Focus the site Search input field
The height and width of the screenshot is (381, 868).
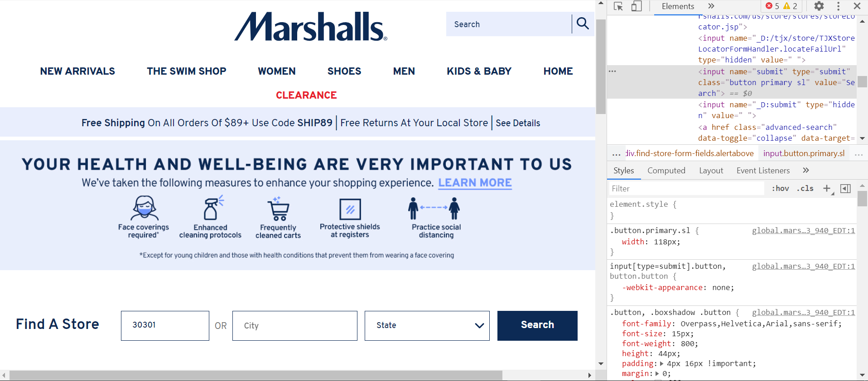click(509, 24)
